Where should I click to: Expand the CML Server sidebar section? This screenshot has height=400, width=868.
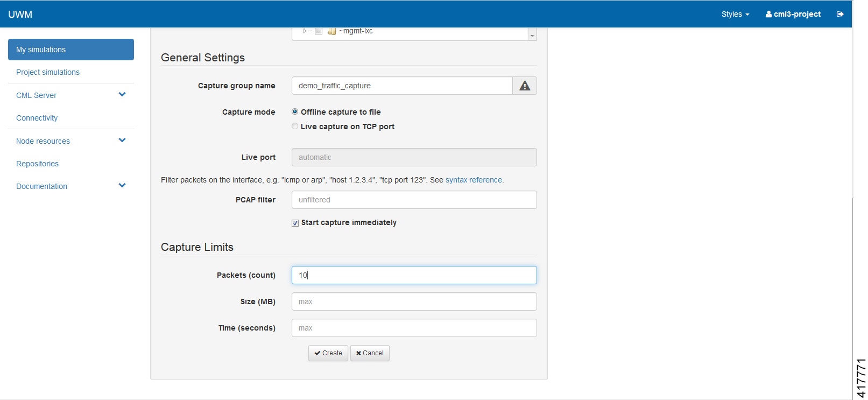122,95
